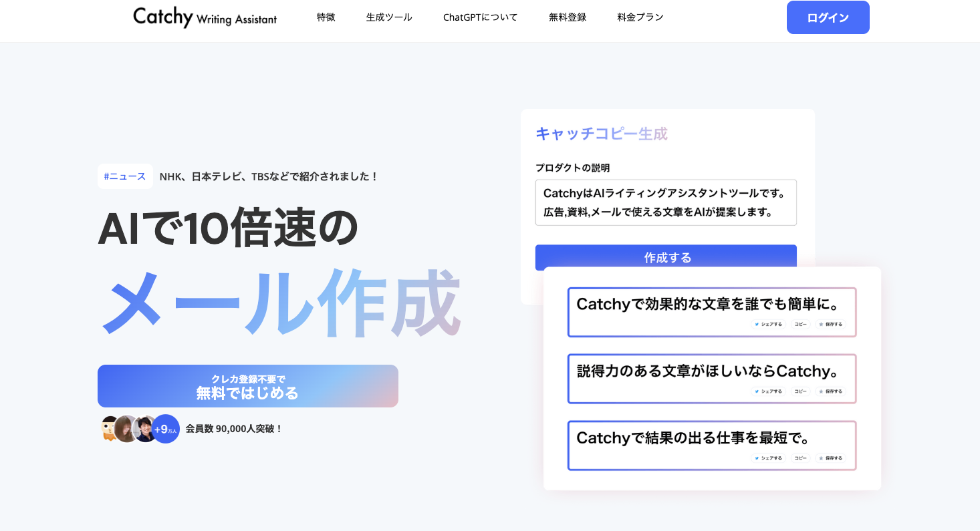Click the AIで10倍速の headline
980x531 pixels.
[228, 228]
